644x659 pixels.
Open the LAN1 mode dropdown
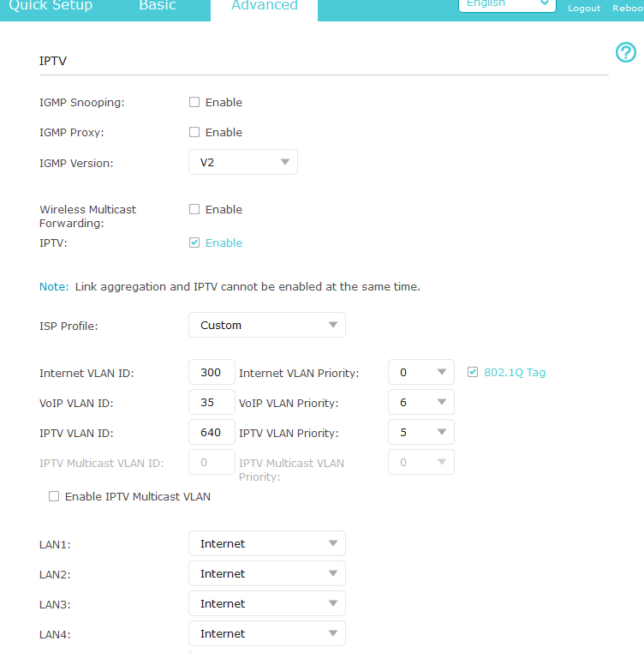tap(267, 543)
